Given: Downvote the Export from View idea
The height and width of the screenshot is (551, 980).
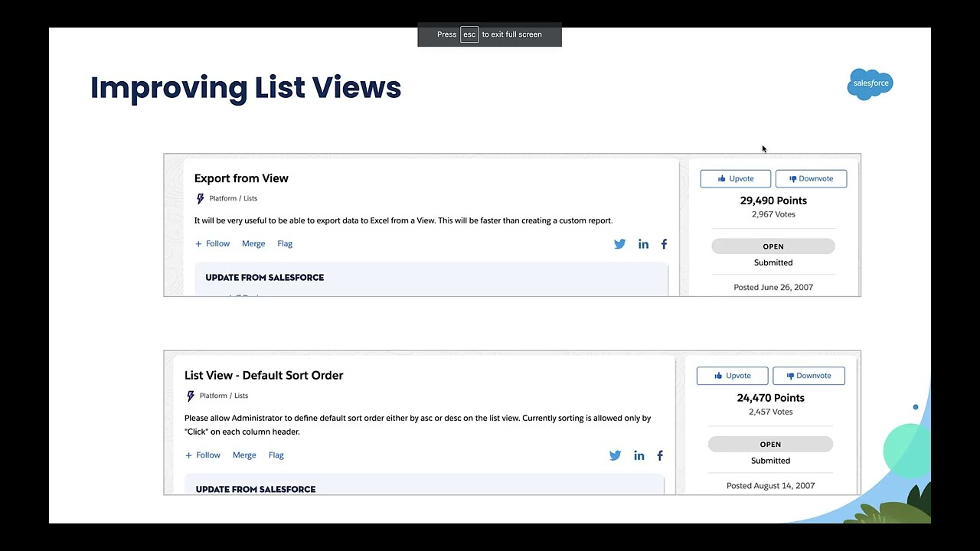Looking at the screenshot, I should click(811, 178).
